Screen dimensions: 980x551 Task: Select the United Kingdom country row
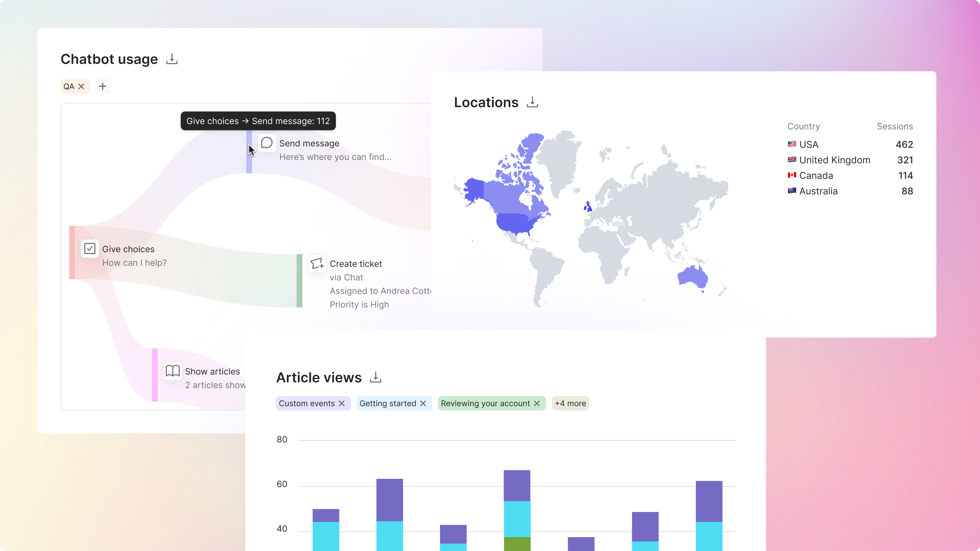850,160
